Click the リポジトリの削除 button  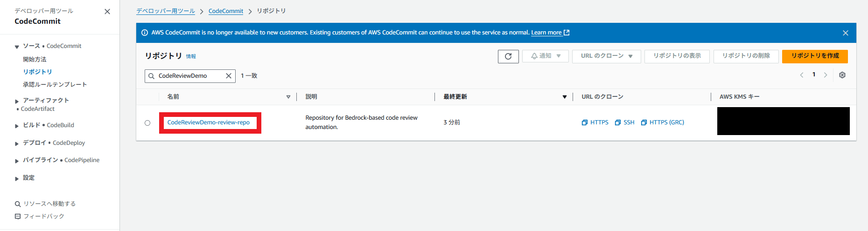coord(746,56)
